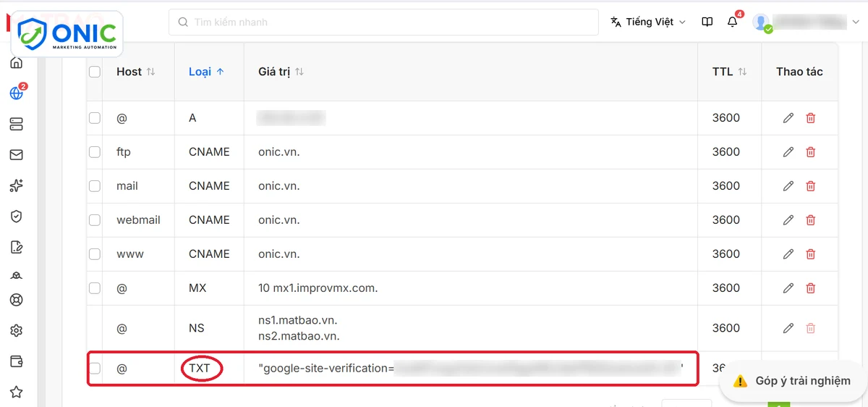
Task: Delete the www CNAME record
Action: (811, 254)
